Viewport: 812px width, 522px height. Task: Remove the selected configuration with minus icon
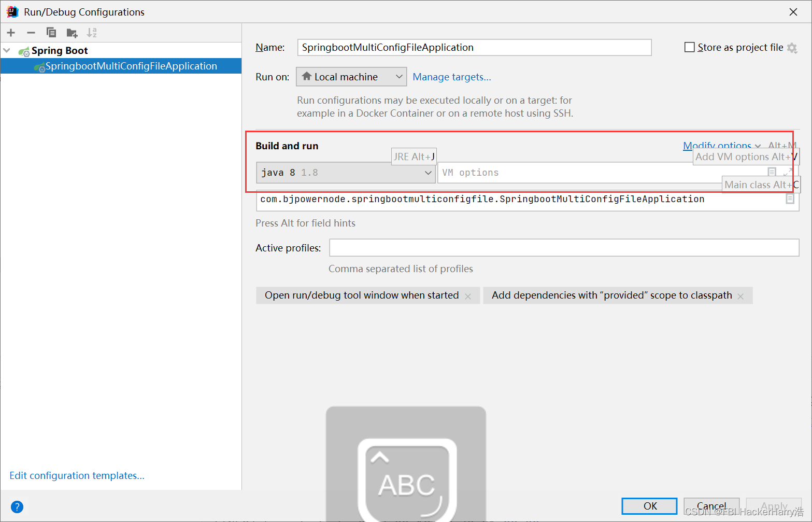31,33
